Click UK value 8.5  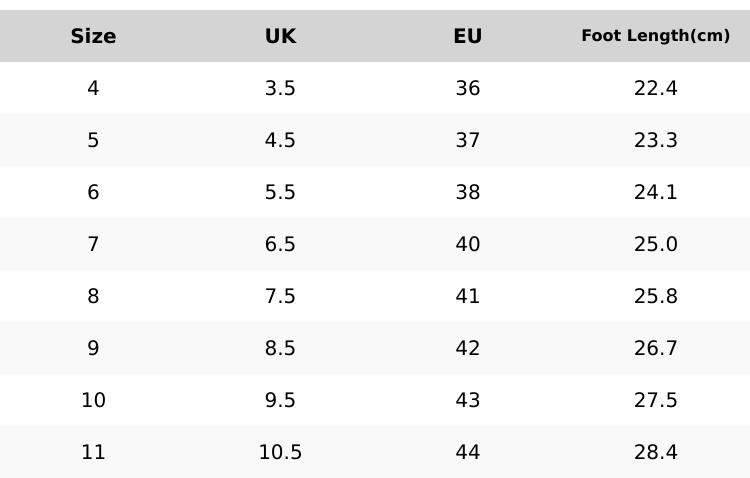pyautogui.click(x=280, y=348)
